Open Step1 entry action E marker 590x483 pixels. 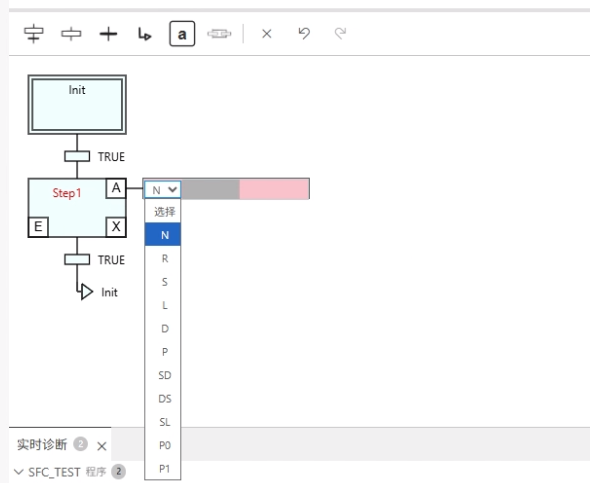pyautogui.click(x=38, y=227)
